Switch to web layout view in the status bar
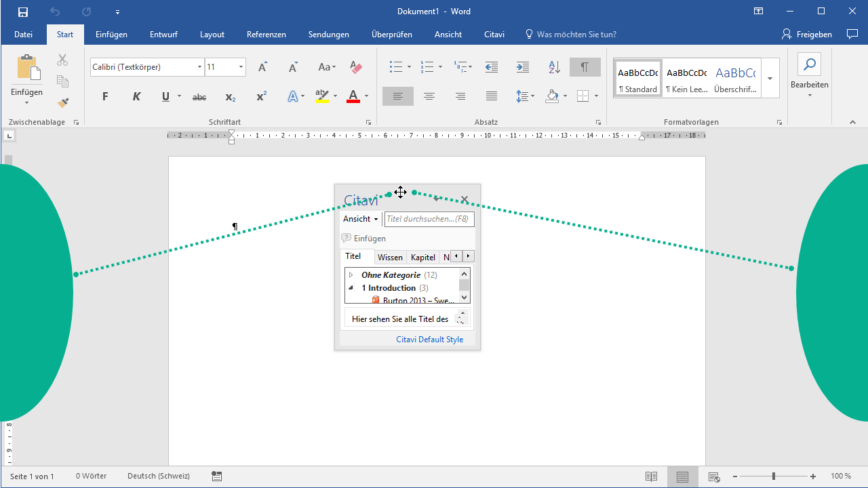 click(714, 476)
